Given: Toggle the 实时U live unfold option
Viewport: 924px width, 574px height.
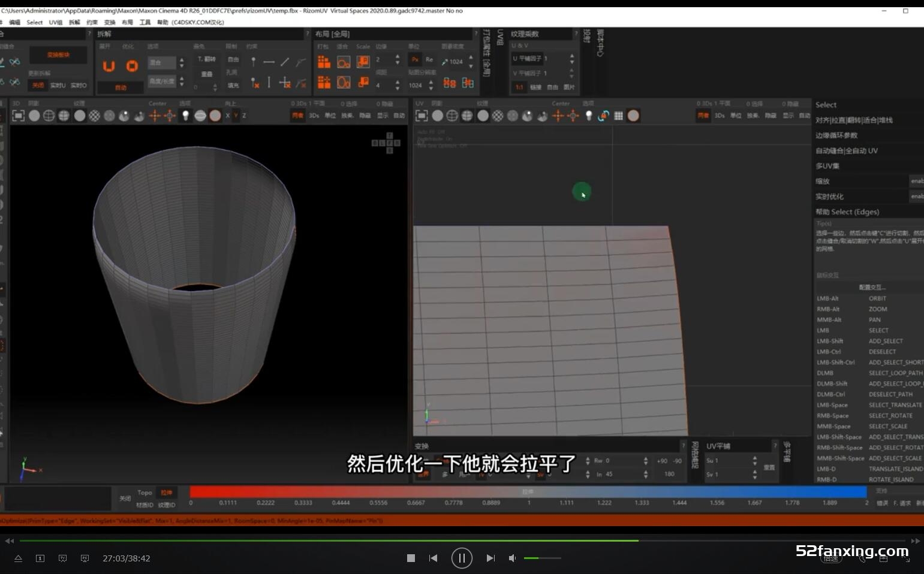Looking at the screenshot, I should (x=58, y=85).
